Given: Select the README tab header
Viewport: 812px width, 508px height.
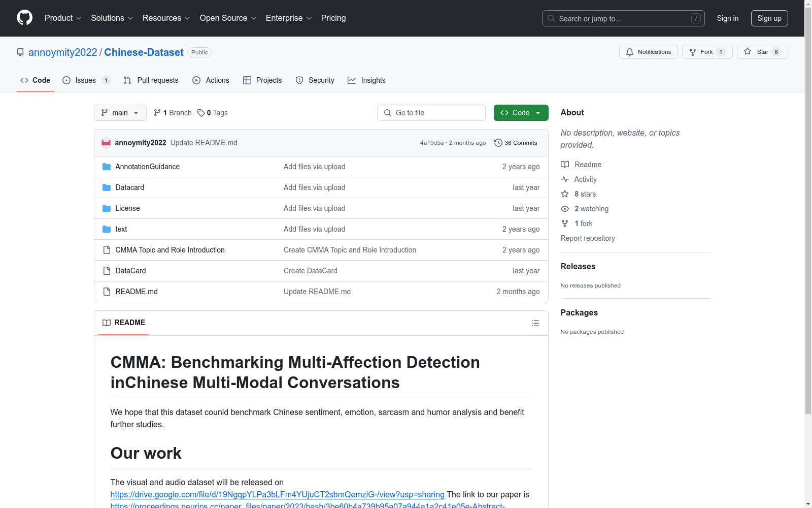Looking at the screenshot, I should [x=124, y=323].
